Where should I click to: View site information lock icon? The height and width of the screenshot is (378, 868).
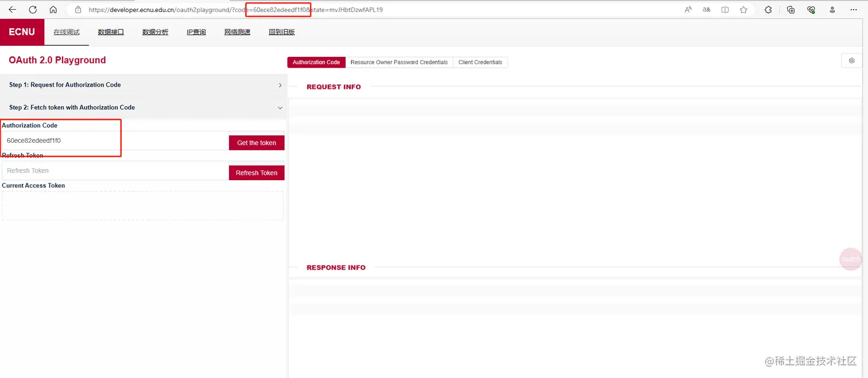click(78, 10)
